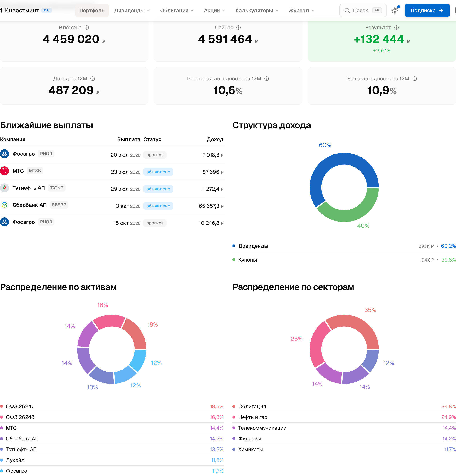Open the Калькуляторы dropdown

[x=257, y=10]
